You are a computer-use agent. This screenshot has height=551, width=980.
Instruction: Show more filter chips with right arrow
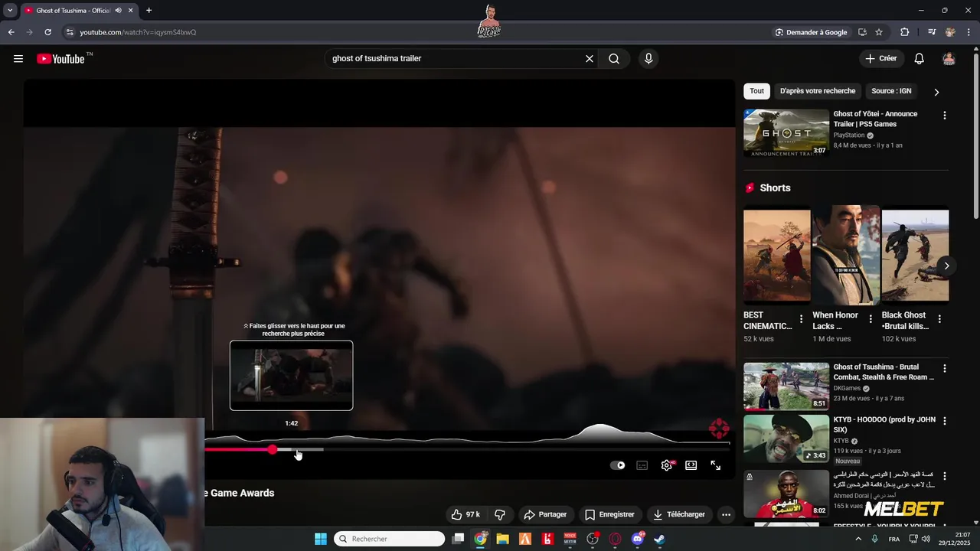click(x=936, y=92)
